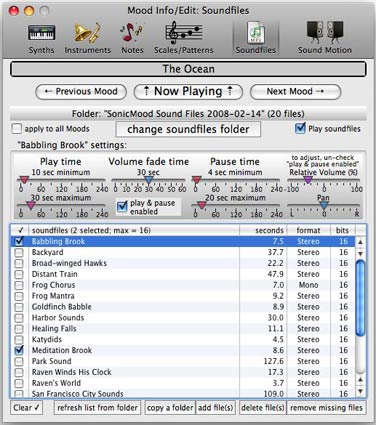Select the Raven's World row

click(183, 383)
